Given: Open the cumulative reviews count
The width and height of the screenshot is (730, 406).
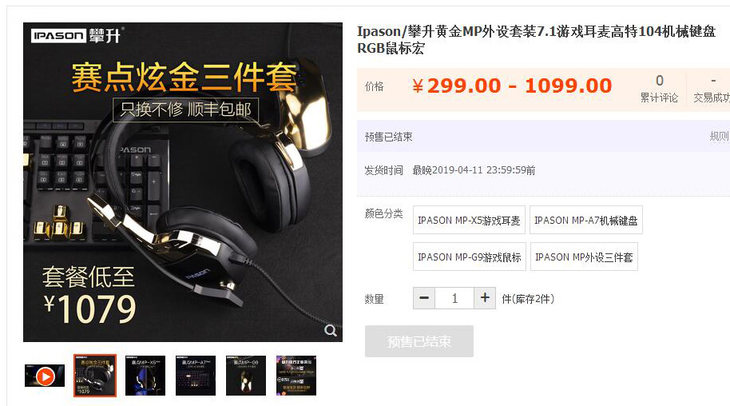Looking at the screenshot, I should pos(659,88).
